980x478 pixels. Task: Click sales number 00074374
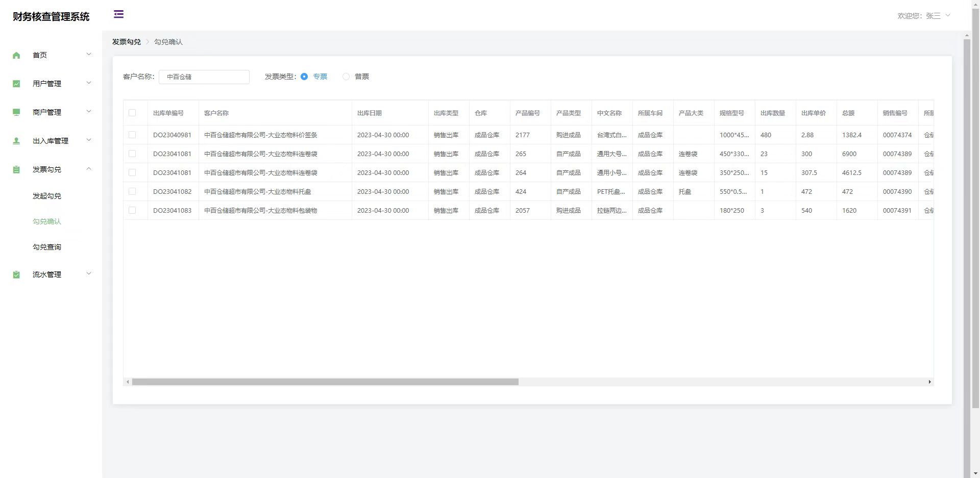pos(897,135)
